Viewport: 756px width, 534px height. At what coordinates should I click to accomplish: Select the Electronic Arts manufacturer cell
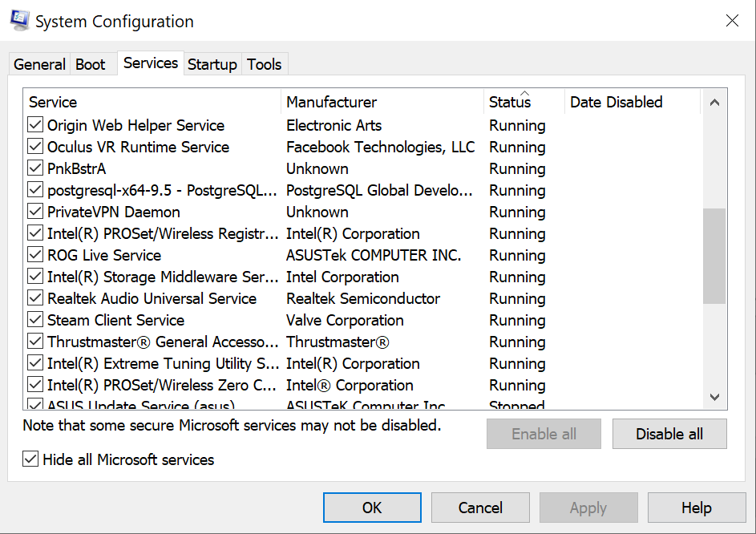click(x=334, y=125)
